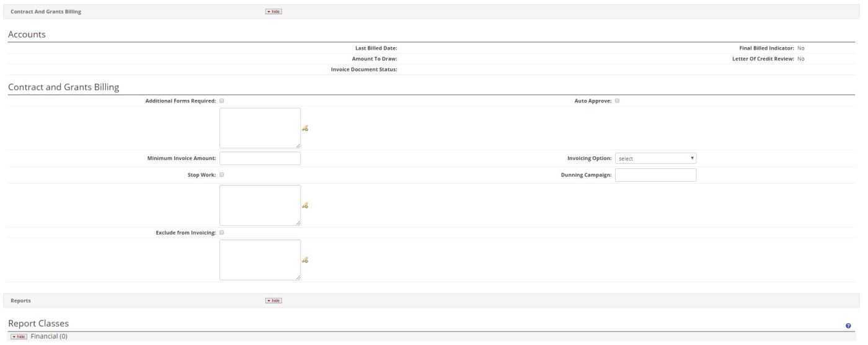Image resolution: width=868 pixels, height=345 pixels.
Task: Open the Invoicing Option dropdown
Action: (656, 159)
